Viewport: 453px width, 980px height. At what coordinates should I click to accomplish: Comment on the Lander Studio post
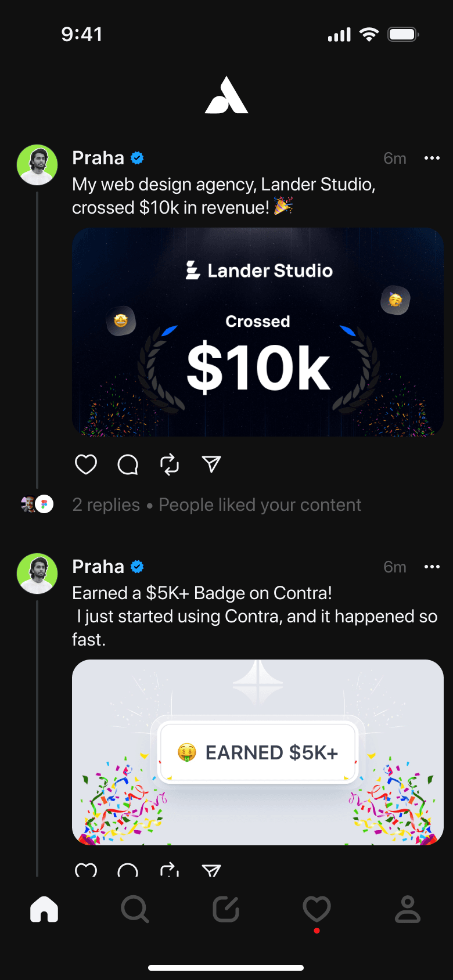(x=128, y=464)
